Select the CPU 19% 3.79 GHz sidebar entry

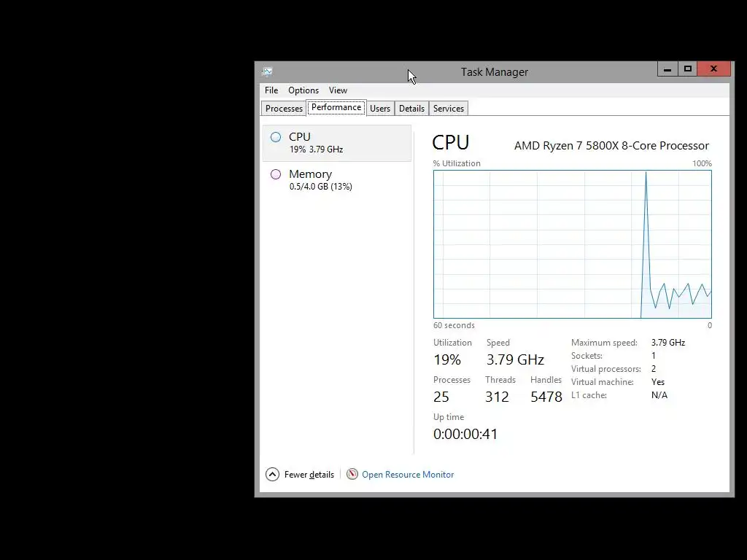click(x=337, y=143)
